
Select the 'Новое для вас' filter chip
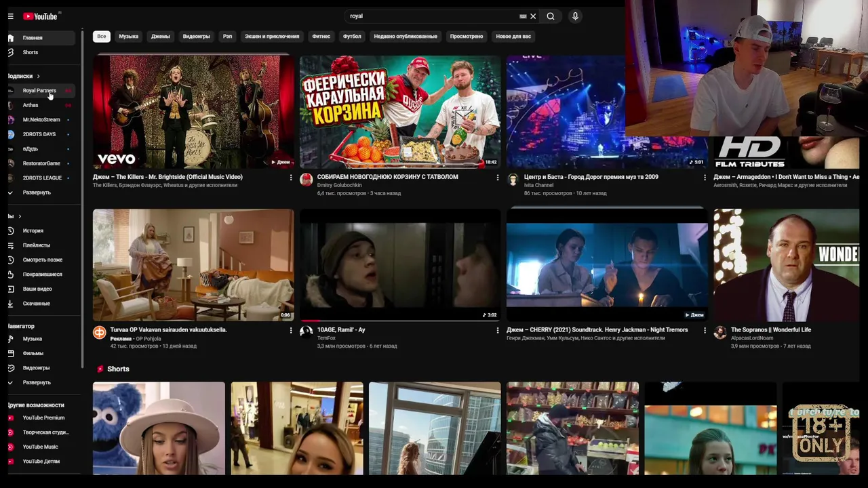(513, 36)
